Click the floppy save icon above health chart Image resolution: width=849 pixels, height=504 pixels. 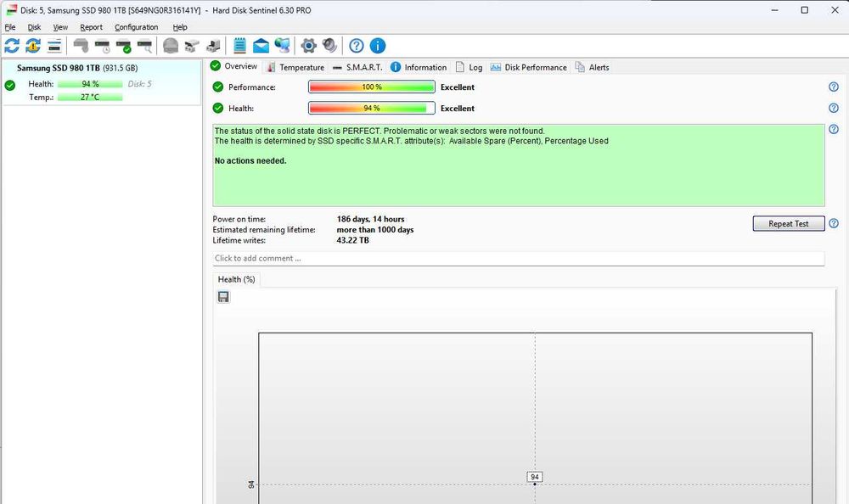223,297
